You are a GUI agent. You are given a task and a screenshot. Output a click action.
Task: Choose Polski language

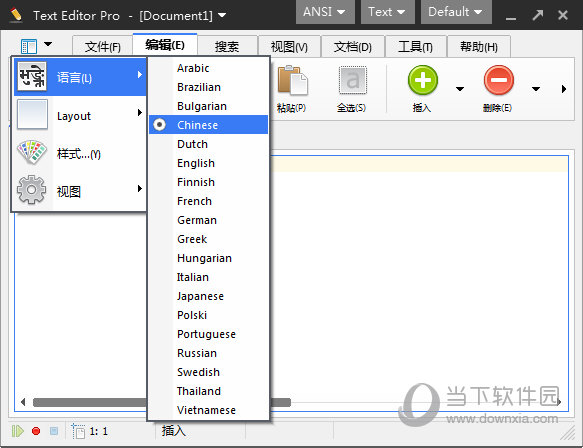[x=208, y=315]
